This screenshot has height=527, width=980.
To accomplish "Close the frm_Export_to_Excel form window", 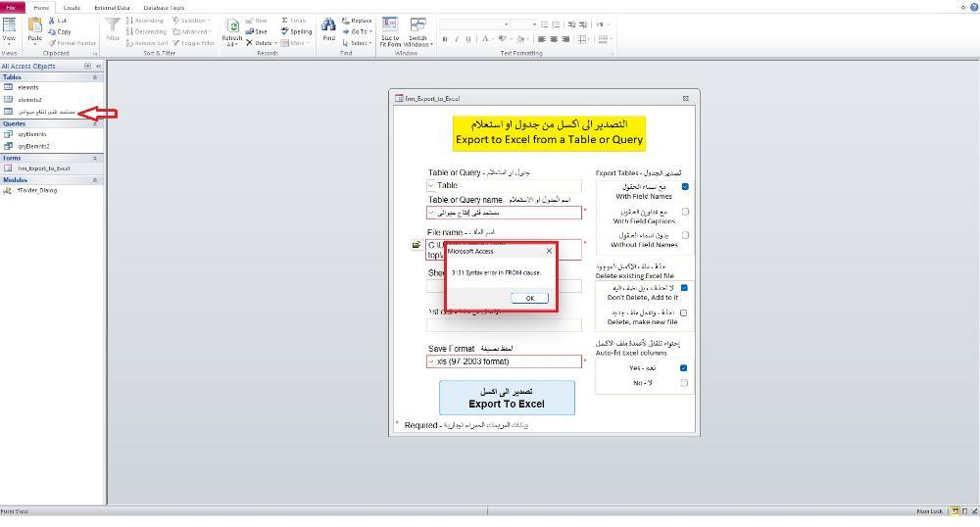I will point(686,99).
